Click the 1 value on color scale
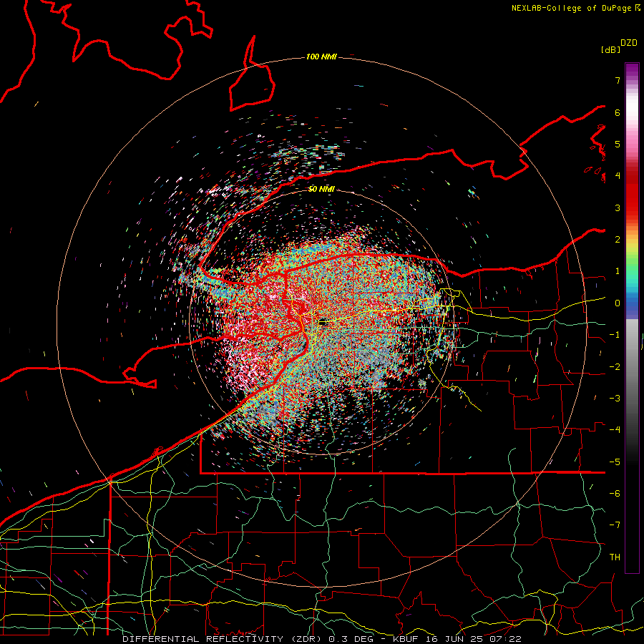The height and width of the screenshot is (644, 644). point(618,271)
